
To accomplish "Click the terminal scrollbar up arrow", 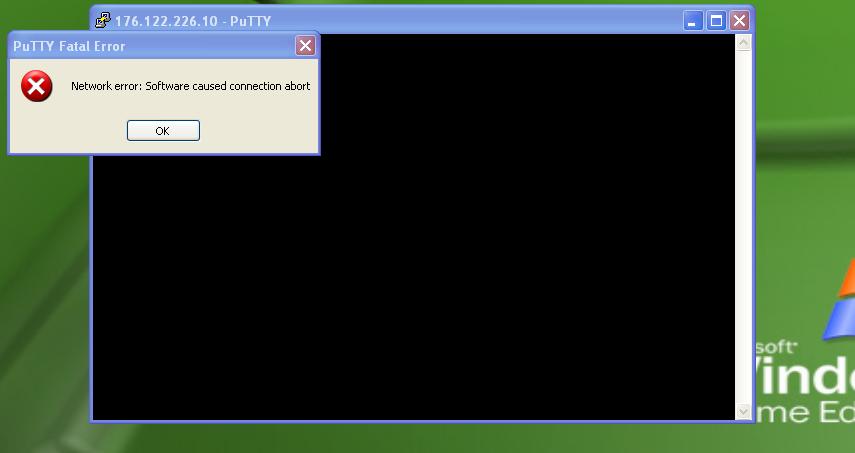I will coord(743,43).
